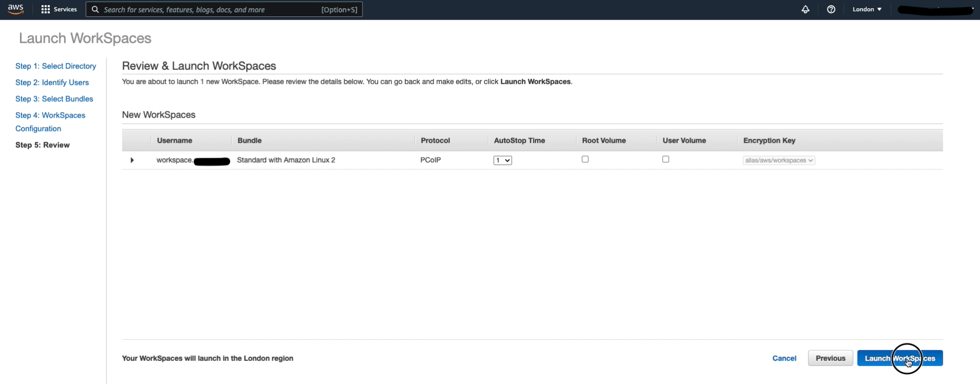
Task: Open the AWS console home logo
Action: pos(16,9)
